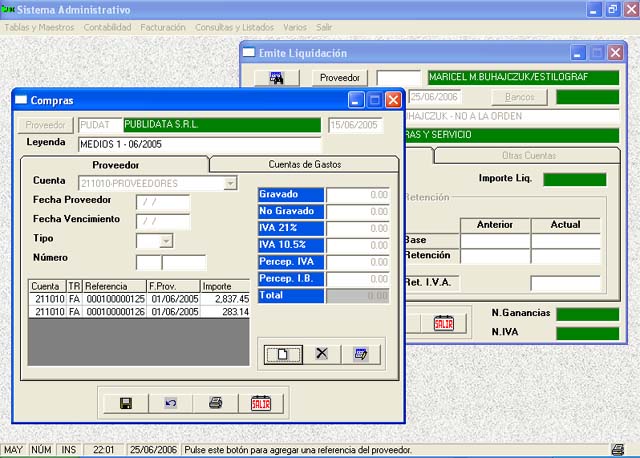Click the Leyenda text field
Viewport: 640px width, 458px height.
point(200,144)
